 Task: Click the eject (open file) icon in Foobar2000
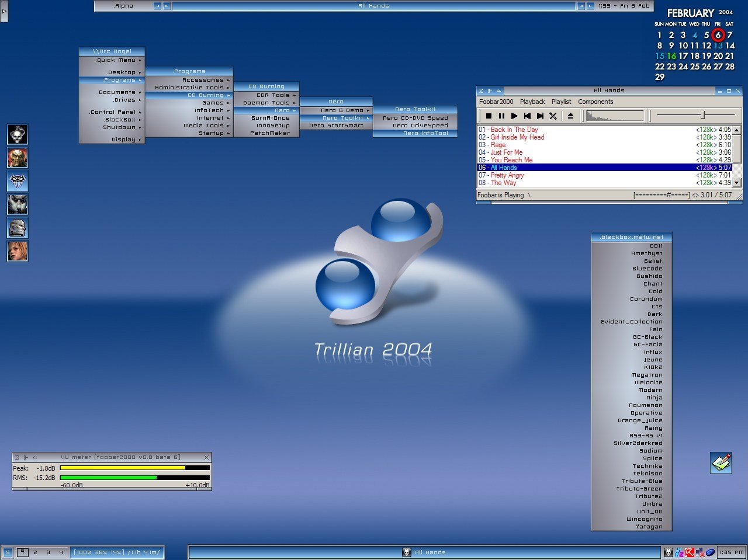point(570,116)
